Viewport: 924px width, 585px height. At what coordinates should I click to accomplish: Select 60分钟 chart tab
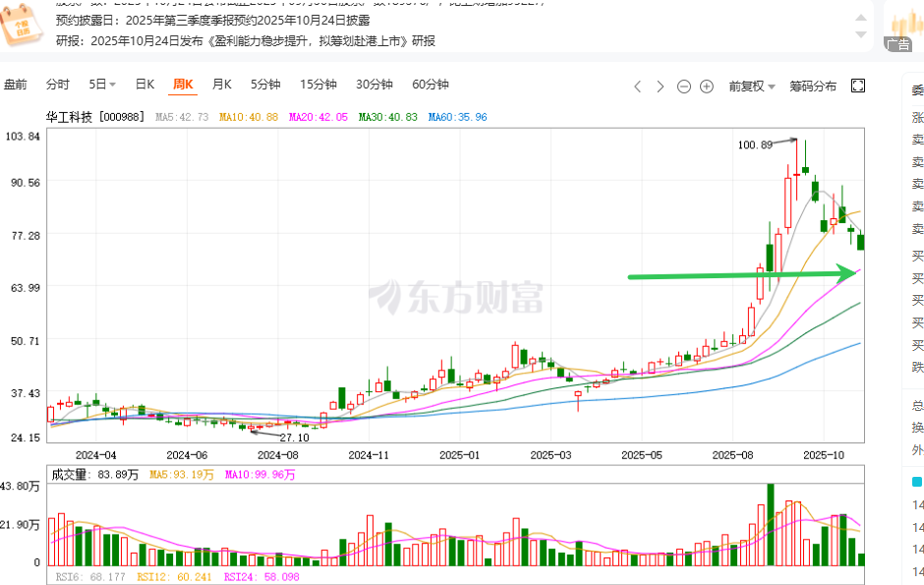431,85
